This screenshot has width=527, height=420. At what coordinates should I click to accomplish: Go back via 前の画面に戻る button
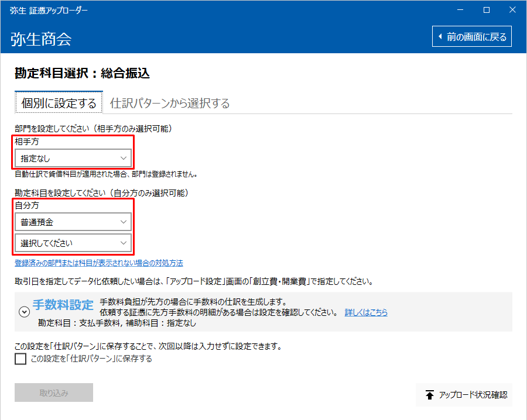click(x=471, y=36)
